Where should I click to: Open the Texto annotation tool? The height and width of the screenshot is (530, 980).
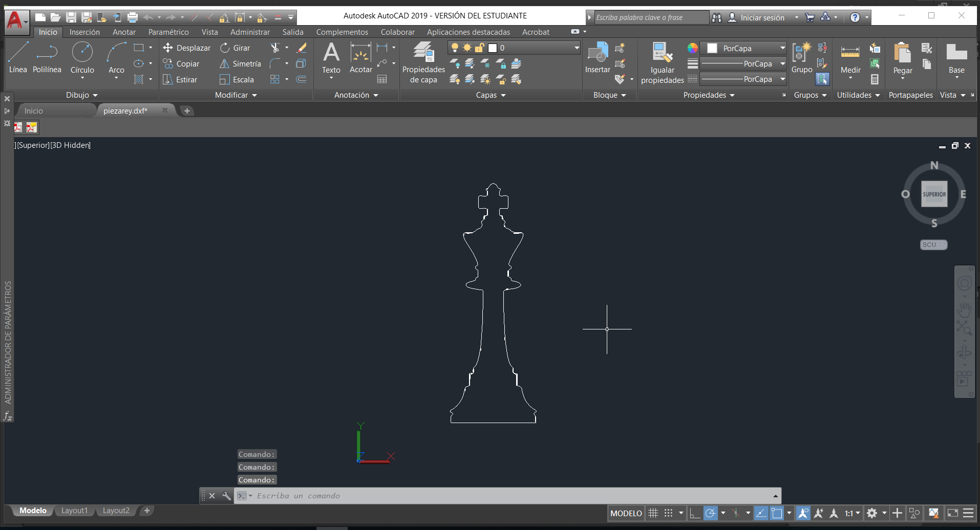(331, 58)
